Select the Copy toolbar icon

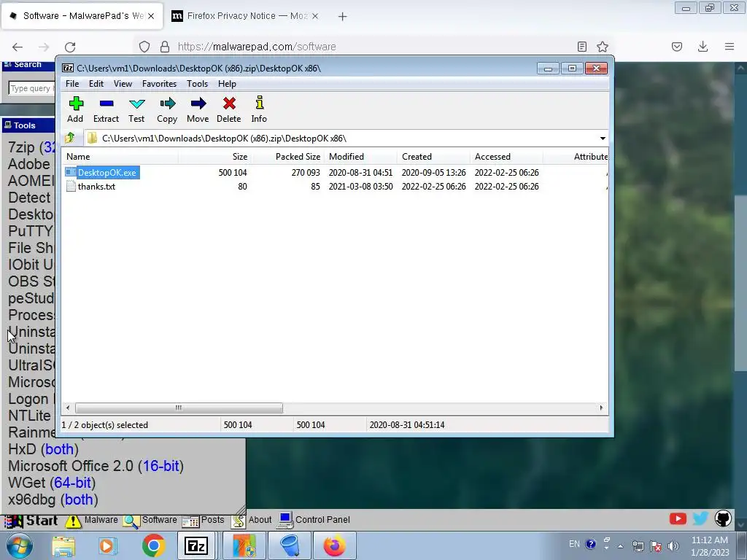coord(167,109)
